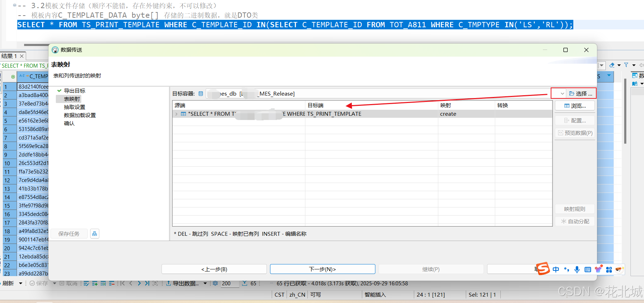Click the duplicate row icon
The height and width of the screenshot is (303, 644).
[103, 283]
